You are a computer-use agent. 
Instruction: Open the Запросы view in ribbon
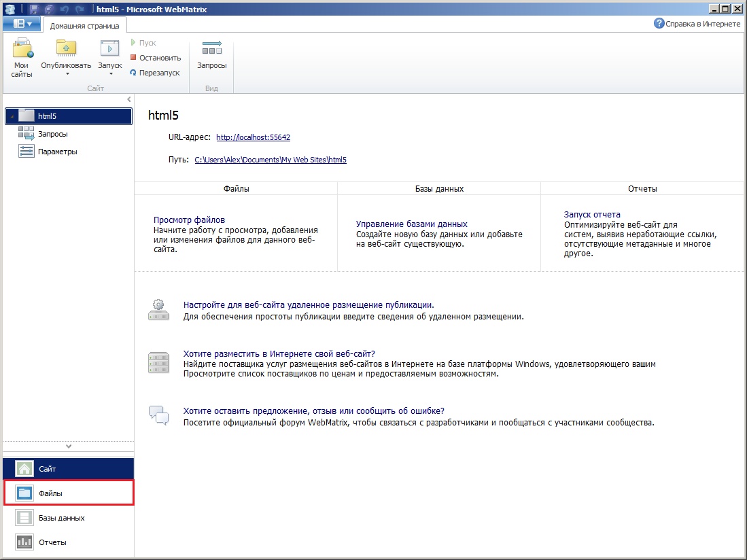coord(211,55)
